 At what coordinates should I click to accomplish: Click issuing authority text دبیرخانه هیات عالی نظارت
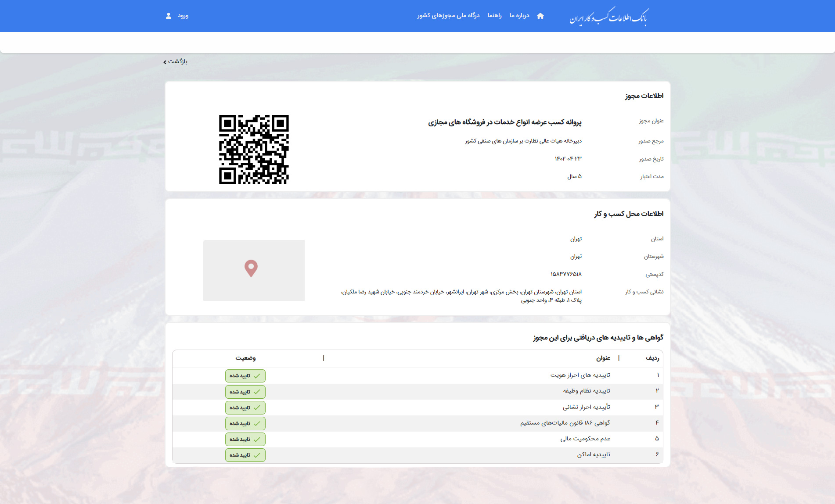(x=523, y=141)
